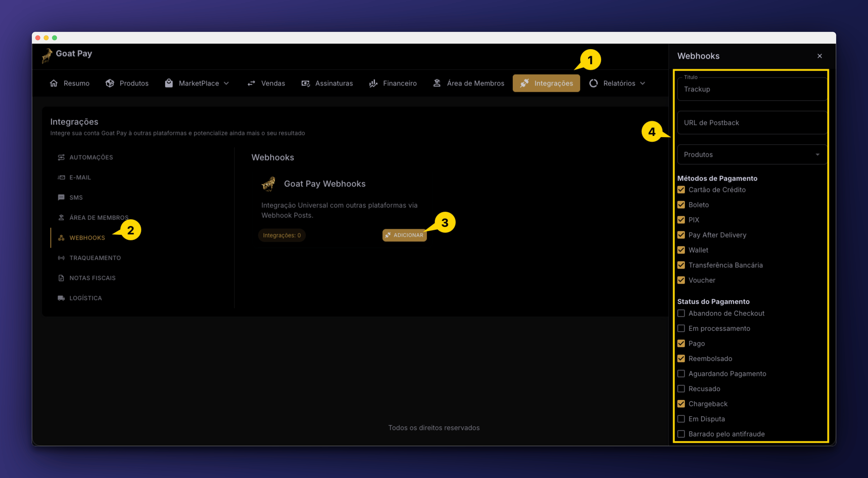Close the Webhooks side panel
This screenshot has width=868, height=478.
tap(819, 56)
